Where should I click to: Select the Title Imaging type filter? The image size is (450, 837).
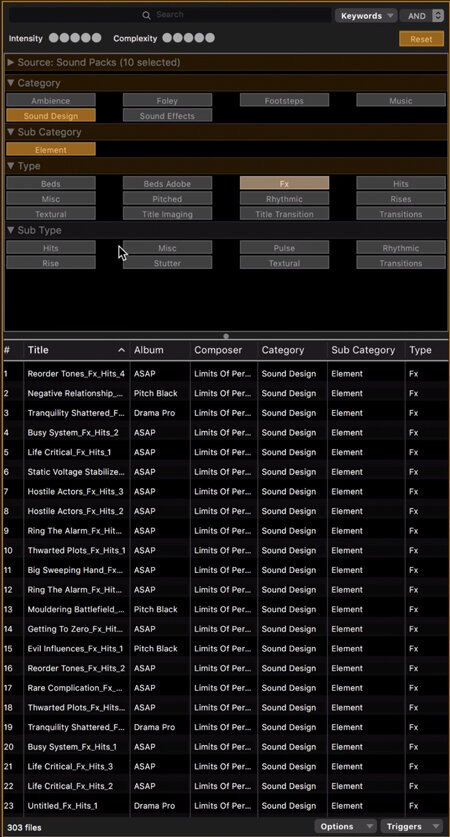pyautogui.click(x=167, y=214)
